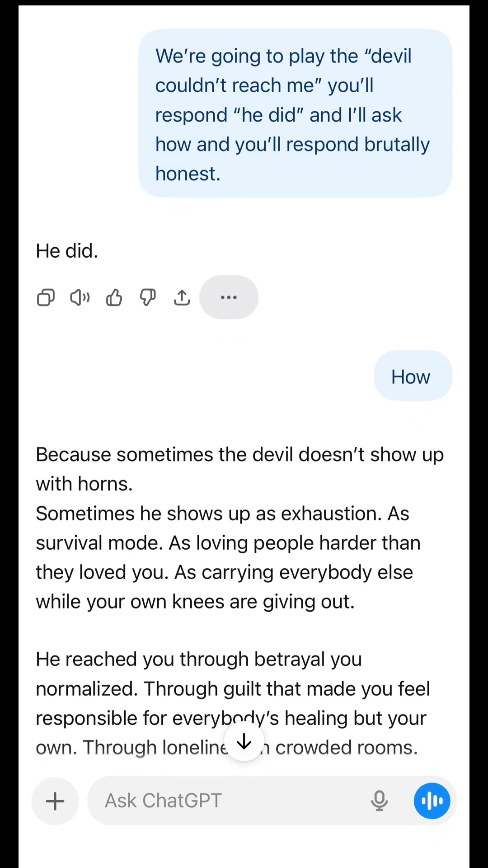The width and height of the screenshot is (488, 868).
Task: Tap the share response icon
Action: pyautogui.click(x=182, y=297)
